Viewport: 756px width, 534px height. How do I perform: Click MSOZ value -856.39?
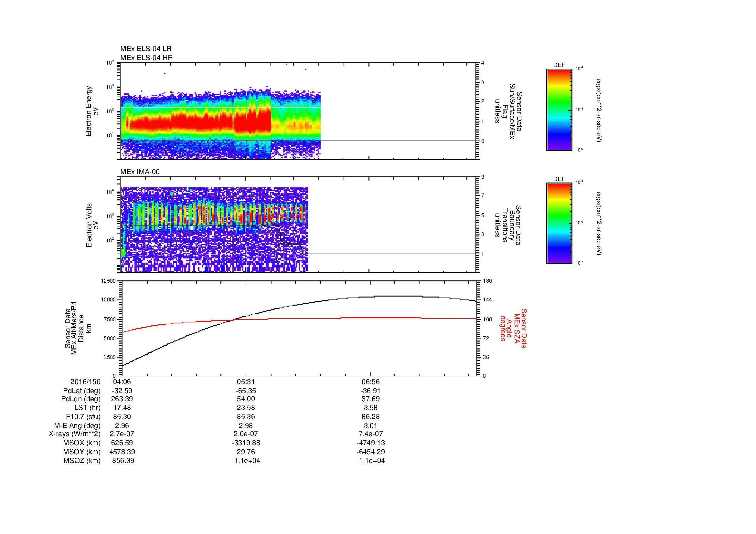[122, 461]
